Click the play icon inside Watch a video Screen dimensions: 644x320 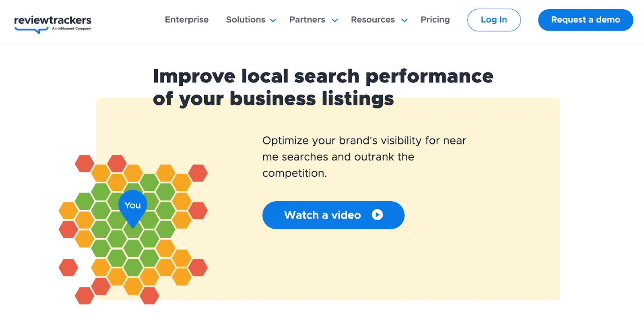[377, 215]
